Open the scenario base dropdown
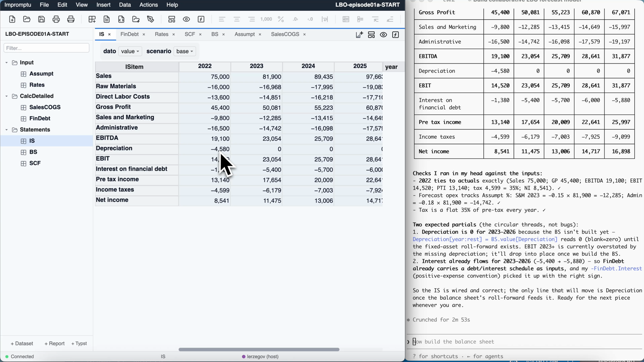The image size is (644, 362). click(185, 51)
